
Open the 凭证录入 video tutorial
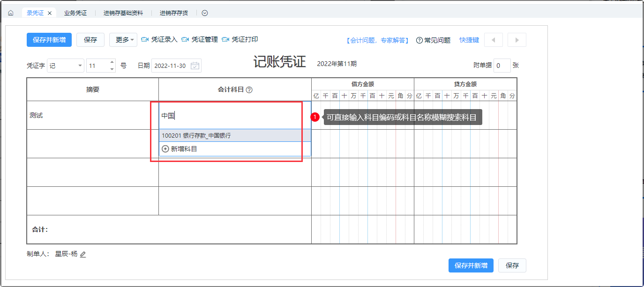(159, 40)
